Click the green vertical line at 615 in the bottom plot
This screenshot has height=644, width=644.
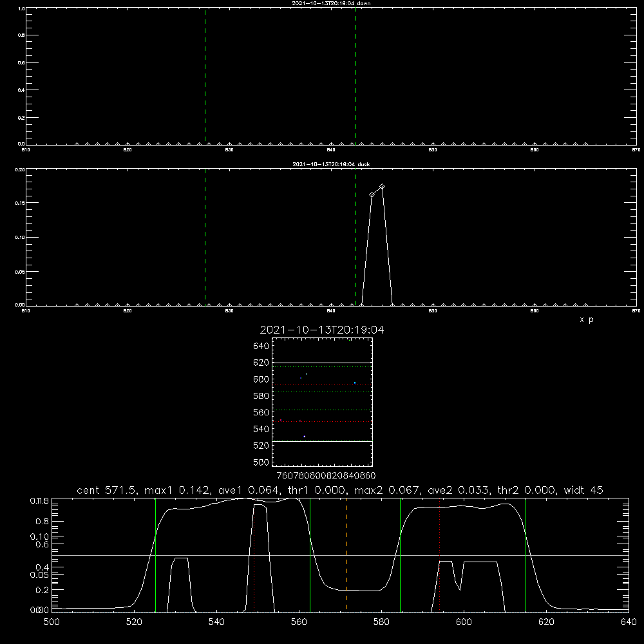point(526,554)
